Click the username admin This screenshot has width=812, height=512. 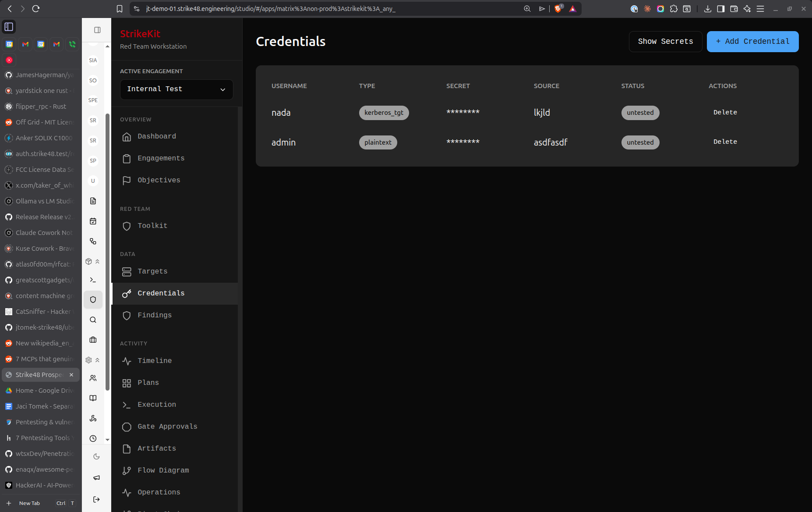click(x=283, y=142)
